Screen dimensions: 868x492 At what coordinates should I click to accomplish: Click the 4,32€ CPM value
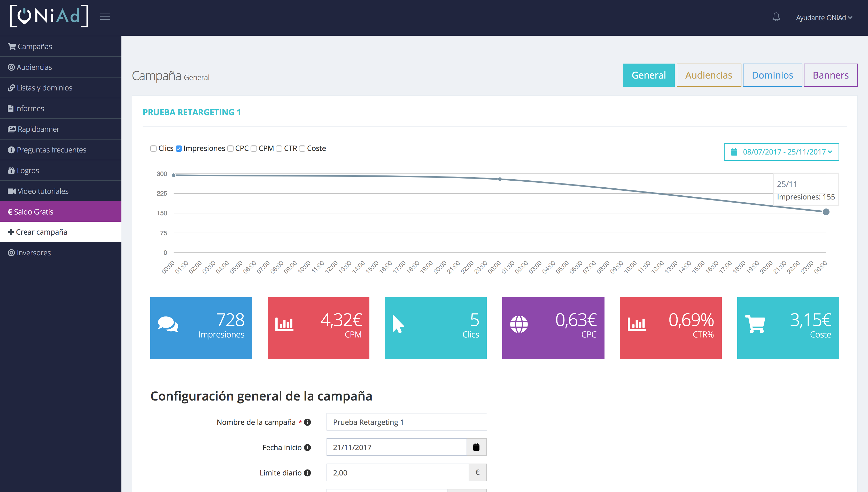(x=341, y=320)
